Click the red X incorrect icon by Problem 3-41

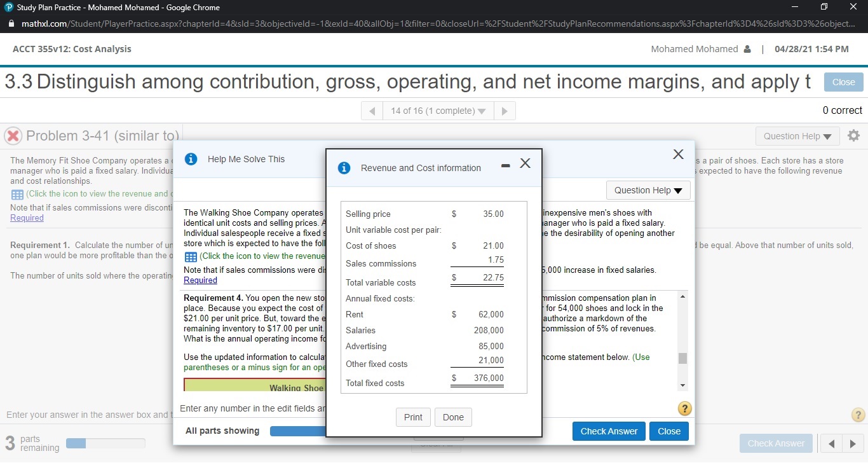pos(12,135)
